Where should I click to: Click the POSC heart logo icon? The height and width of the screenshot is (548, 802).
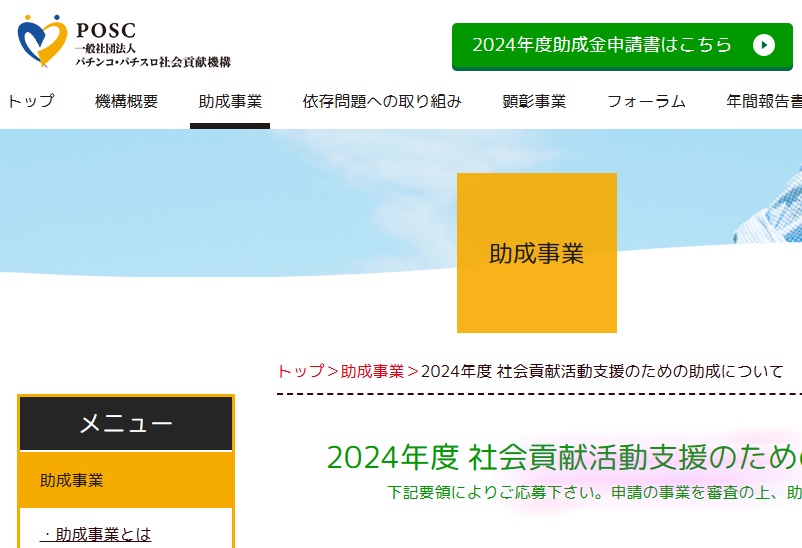coord(43,41)
